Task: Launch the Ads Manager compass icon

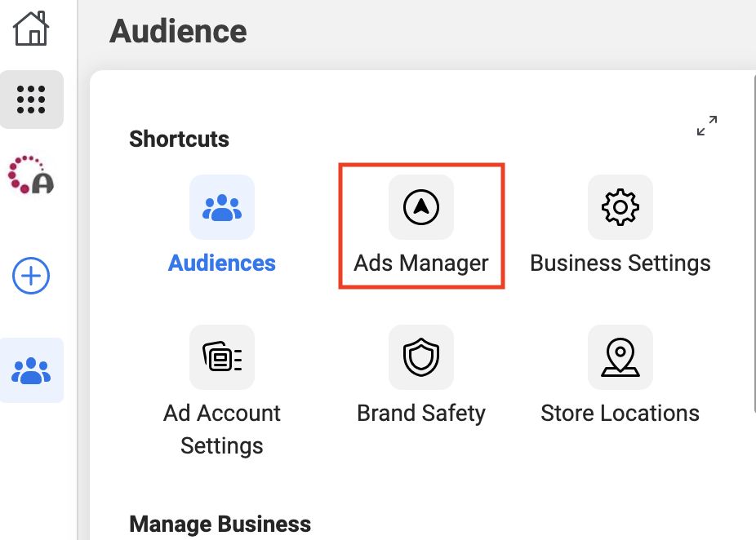Action: [421, 207]
